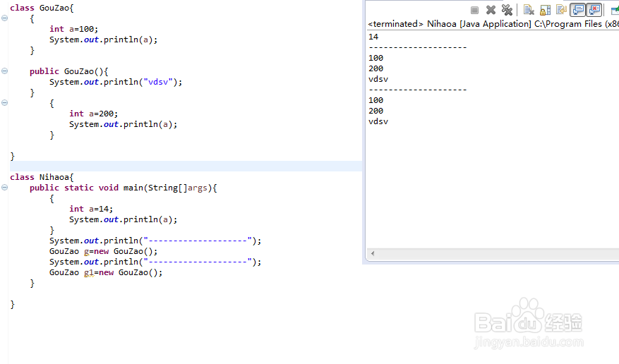The height and width of the screenshot is (364, 619).
Task: Click the highlighted blank line between classes
Action: tap(186, 166)
